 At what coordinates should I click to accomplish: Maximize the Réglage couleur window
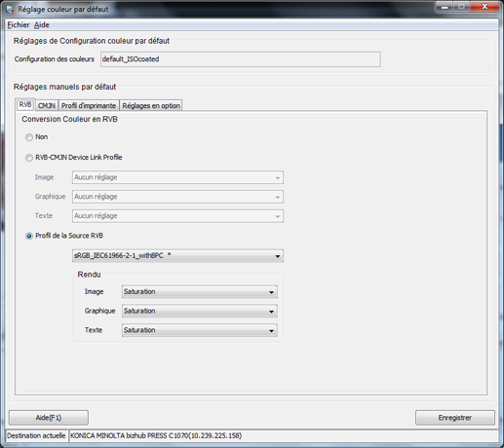click(x=461, y=7)
